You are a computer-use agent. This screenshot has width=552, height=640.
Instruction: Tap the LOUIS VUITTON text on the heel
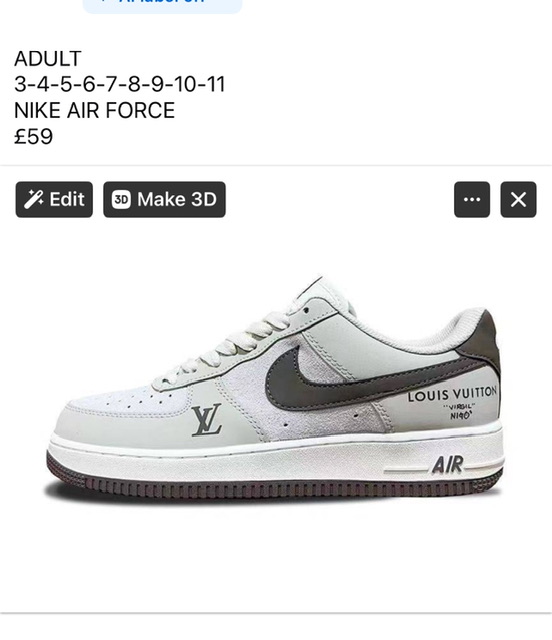point(452,394)
